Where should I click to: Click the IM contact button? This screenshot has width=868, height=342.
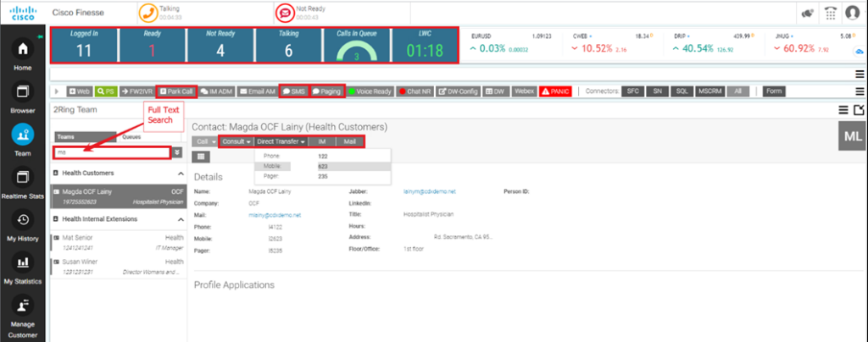[322, 141]
